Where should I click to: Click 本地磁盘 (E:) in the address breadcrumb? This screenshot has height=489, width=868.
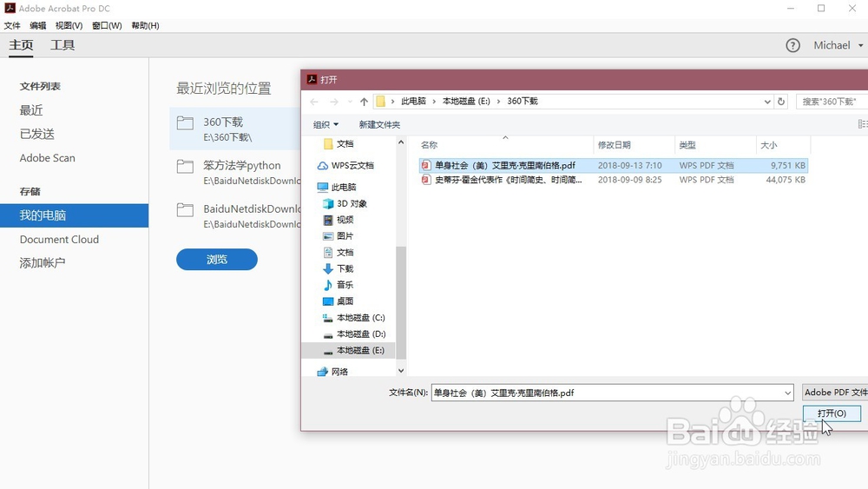pos(466,101)
